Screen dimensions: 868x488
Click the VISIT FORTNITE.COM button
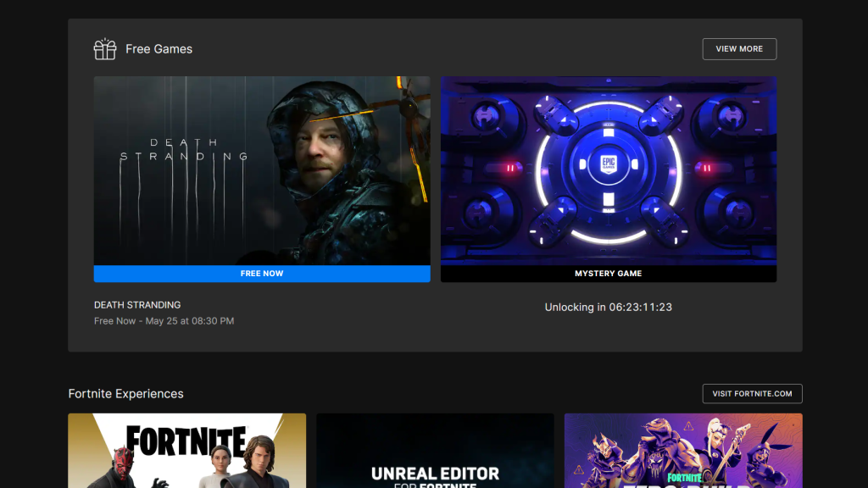(752, 393)
